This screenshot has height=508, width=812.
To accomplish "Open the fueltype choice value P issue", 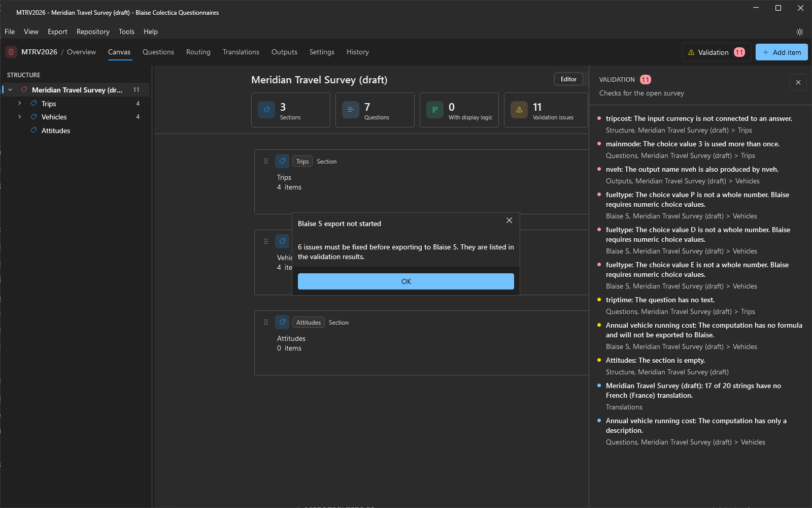I will pos(700,205).
